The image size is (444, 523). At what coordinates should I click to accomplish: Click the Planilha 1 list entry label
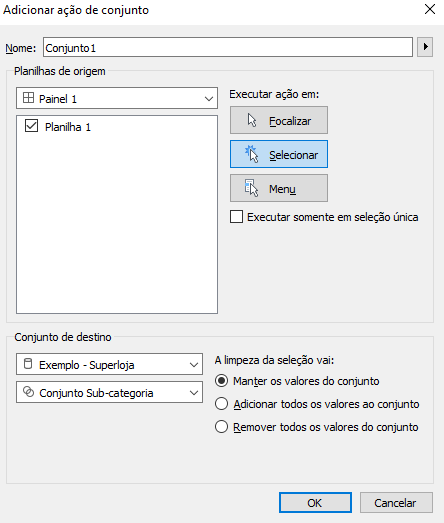coord(68,127)
